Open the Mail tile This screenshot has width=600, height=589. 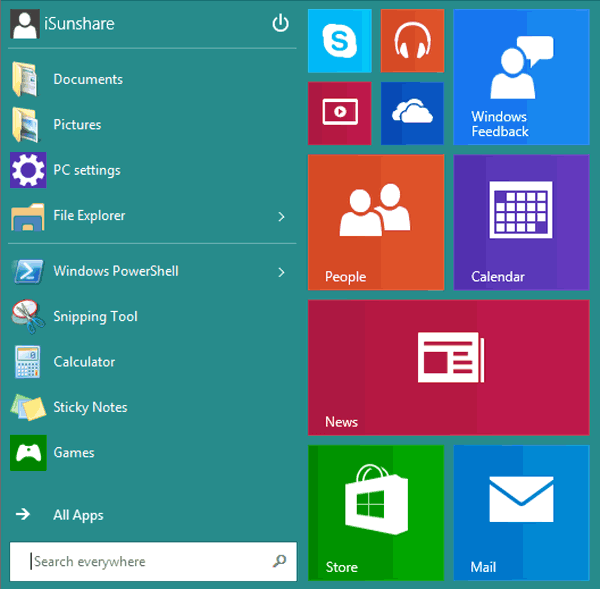(x=521, y=513)
